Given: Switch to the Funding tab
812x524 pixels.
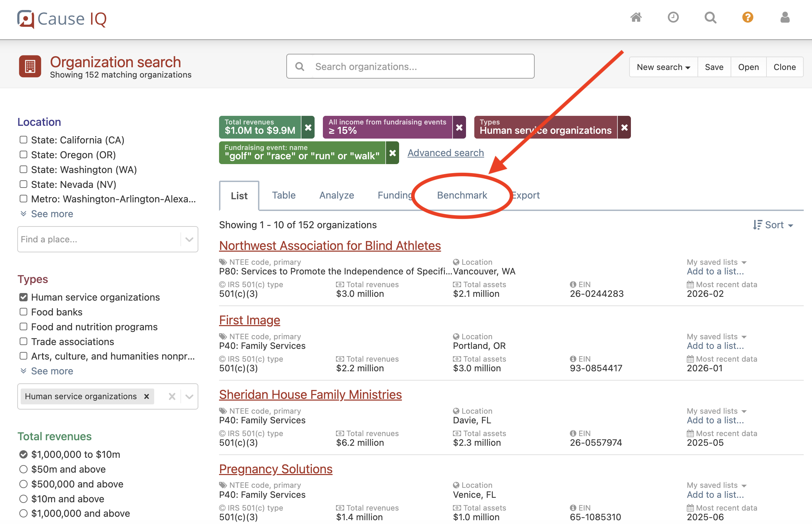Looking at the screenshot, I should (x=395, y=195).
